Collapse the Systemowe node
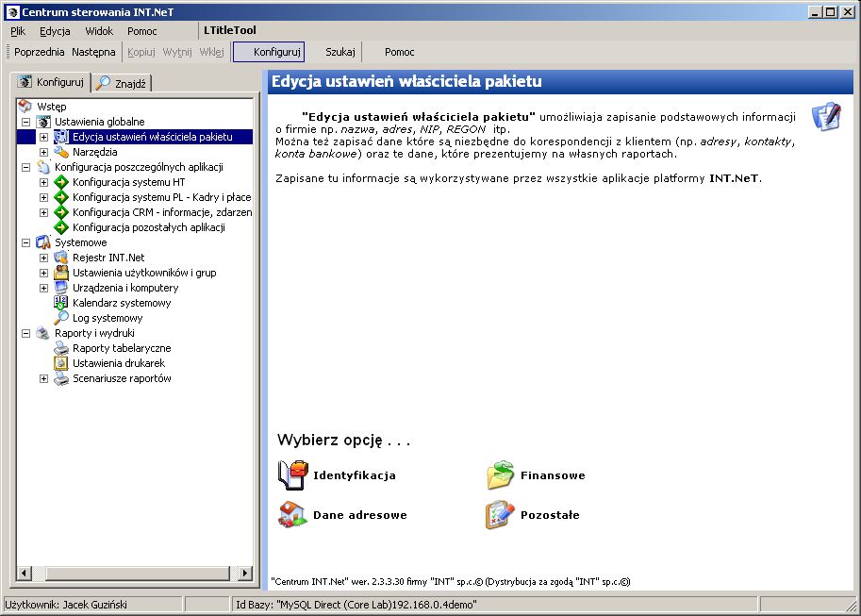 pos(25,242)
